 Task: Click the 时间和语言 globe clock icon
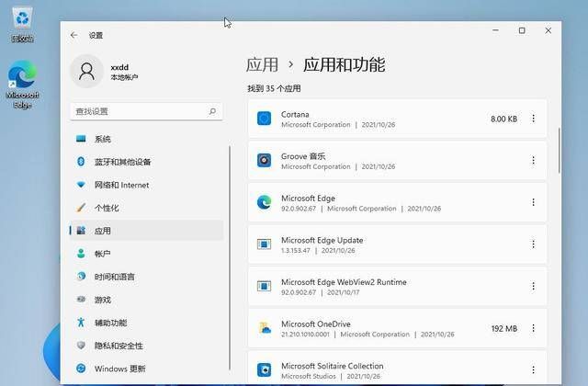coord(81,277)
